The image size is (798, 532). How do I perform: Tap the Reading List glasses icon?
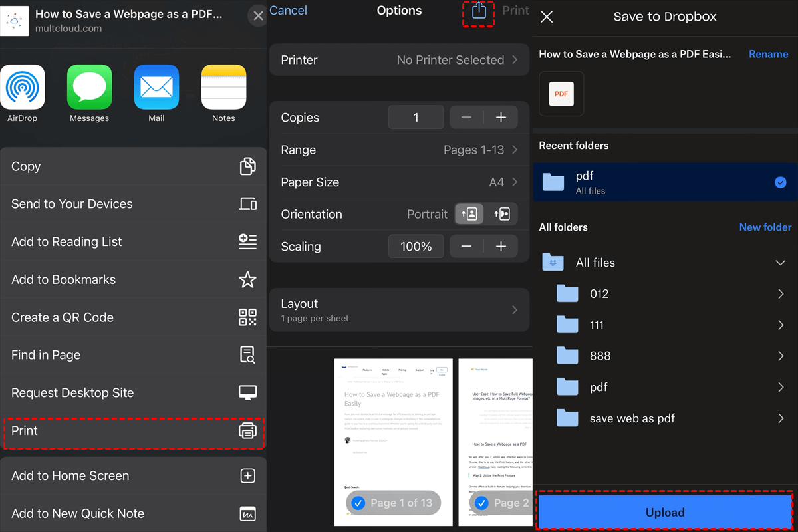[247, 242]
